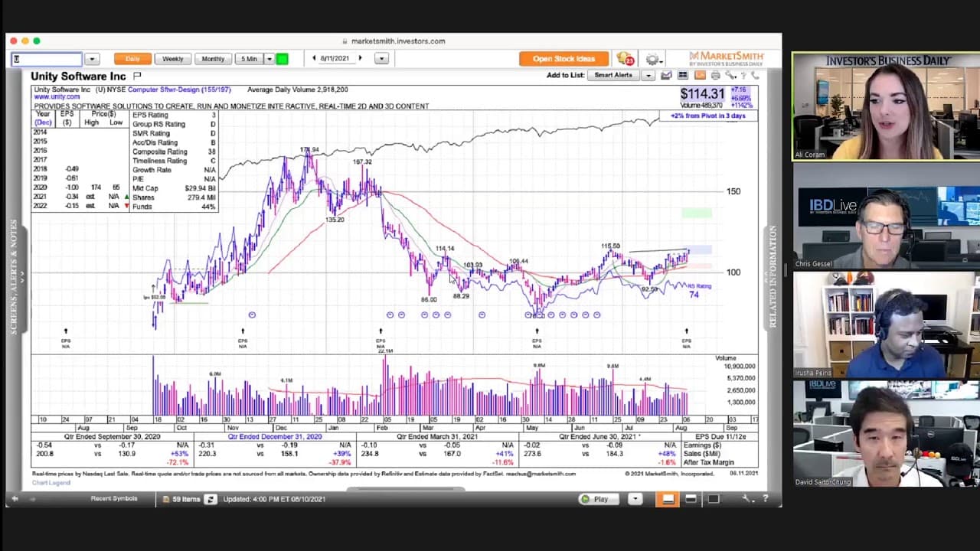The image size is (980, 551).
Task: Expand the intraday interval dropdown next to 5 Min
Action: pyautogui.click(x=269, y=59)
